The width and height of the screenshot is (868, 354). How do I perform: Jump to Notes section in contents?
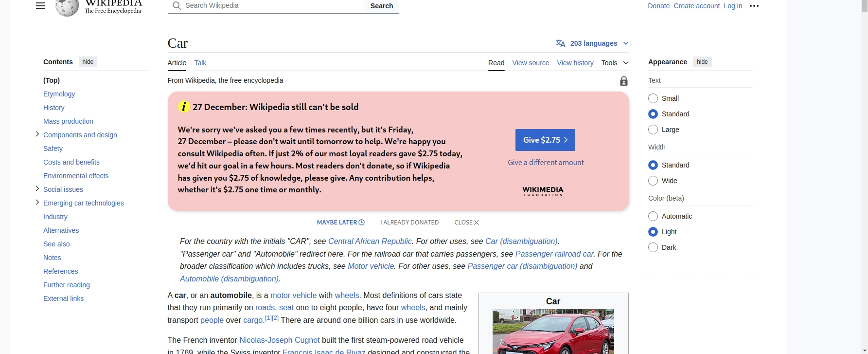(x=52, y=258)
